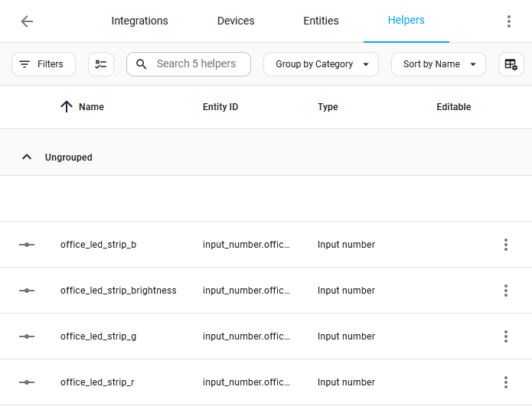Open the Sort by Name dropdown
This screenshot has width=532, height=416.
click(438, 64)
